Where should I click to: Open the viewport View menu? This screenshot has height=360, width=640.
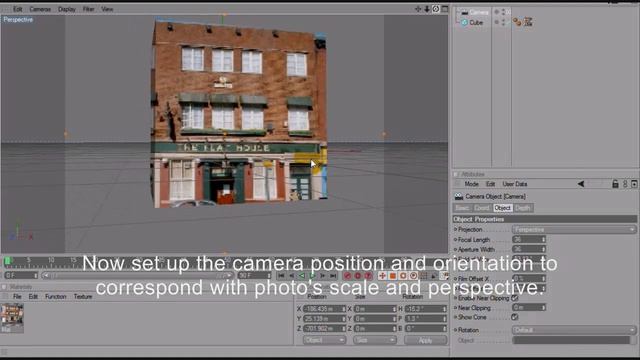(x=107, y=9)
